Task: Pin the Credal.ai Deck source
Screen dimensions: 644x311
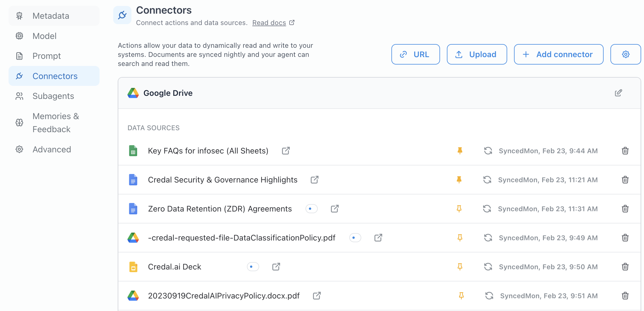Action: (460, 267)
